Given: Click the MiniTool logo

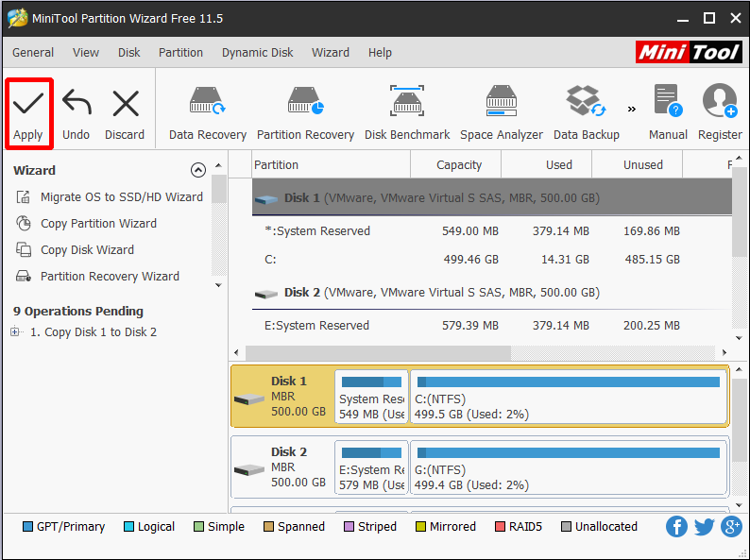Looking at the screenshot, I should point(689,52).
